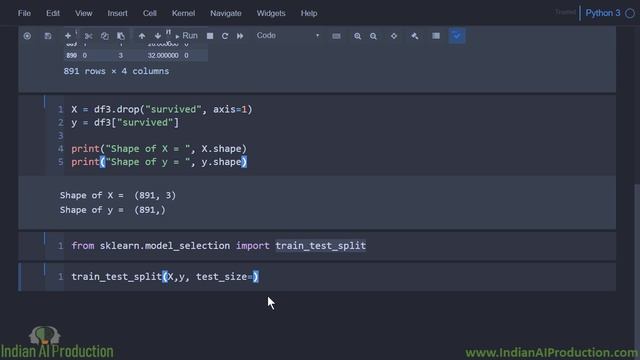Open the cell type Code dropdown

pyautogui.click(x=288, y=36)
